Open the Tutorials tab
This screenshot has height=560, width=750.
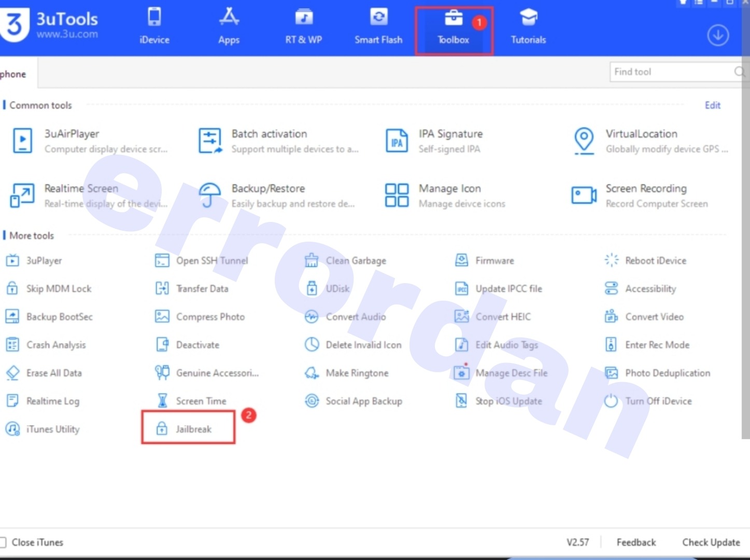pyautogui.click(x=528, y=26)
